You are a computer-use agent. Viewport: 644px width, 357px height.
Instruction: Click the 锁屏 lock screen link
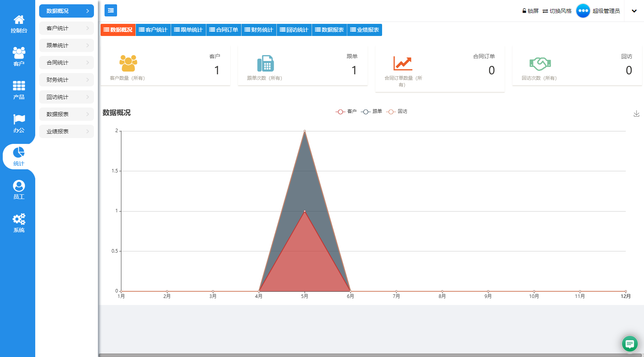(530, 11)
